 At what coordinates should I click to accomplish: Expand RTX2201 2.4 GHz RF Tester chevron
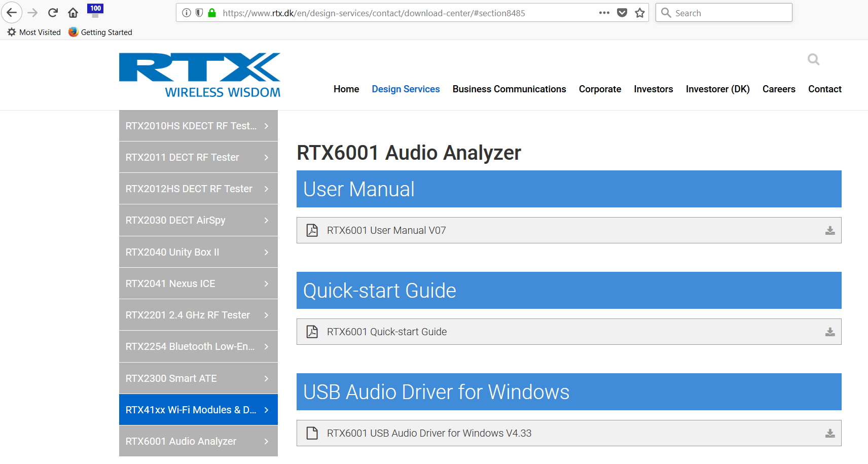(266, 315)
